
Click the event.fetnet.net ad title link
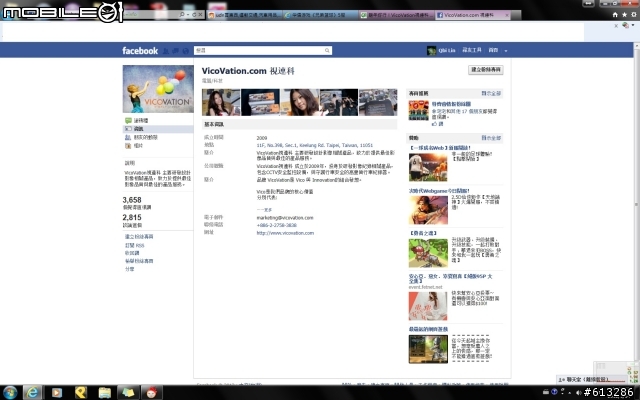[x=450, y=279]
